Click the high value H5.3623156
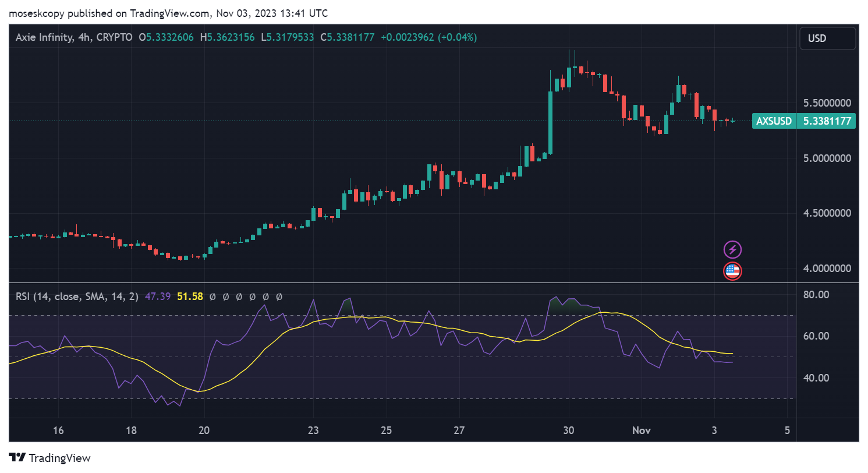The image size is (868, 473). coord(228,37)
